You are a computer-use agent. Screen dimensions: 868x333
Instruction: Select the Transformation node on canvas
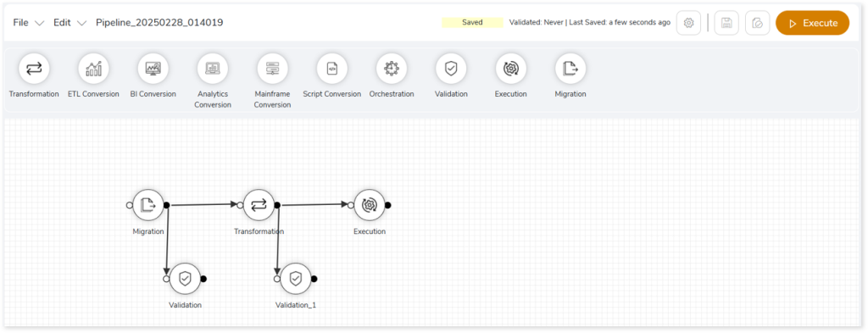259,205
